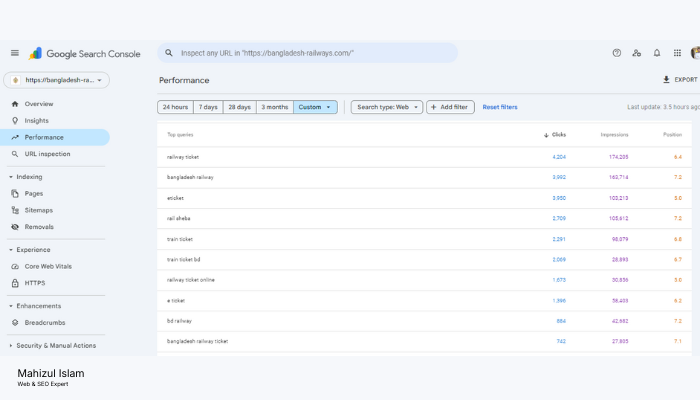The height and width of the screenshot is (400, 700).
Task: Select the 3 months range
Action: (275, 107)
